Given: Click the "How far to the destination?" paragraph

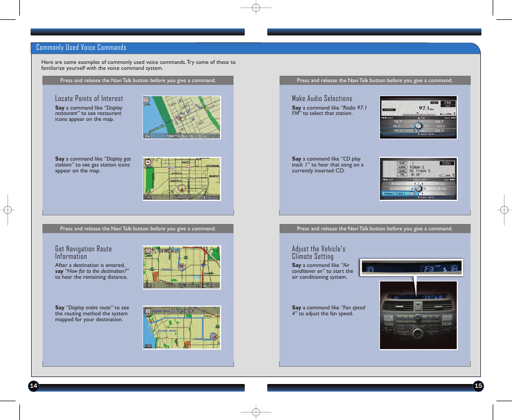Looking at the screenshot, I should (92, 271).
